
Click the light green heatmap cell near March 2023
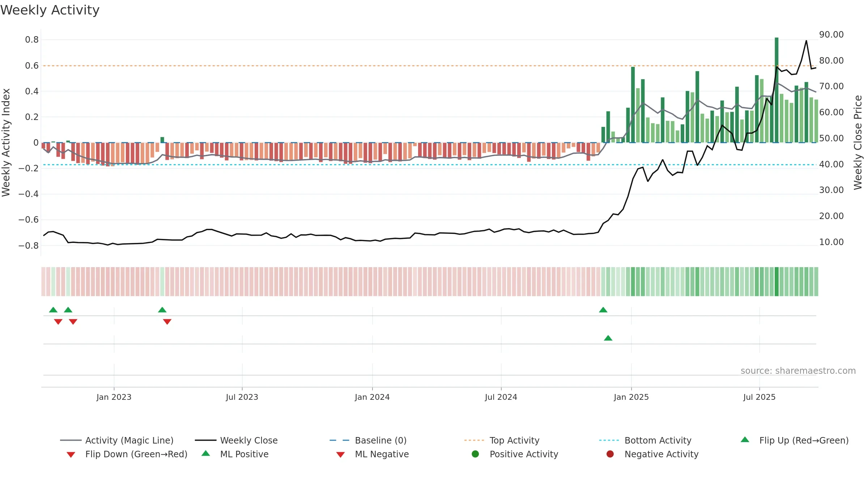[x=162, y=282]
